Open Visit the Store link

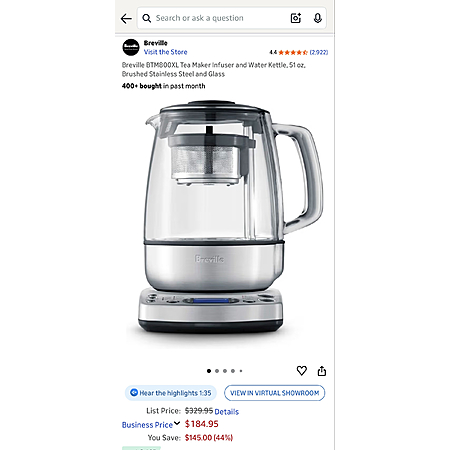[x=165, y=52]
